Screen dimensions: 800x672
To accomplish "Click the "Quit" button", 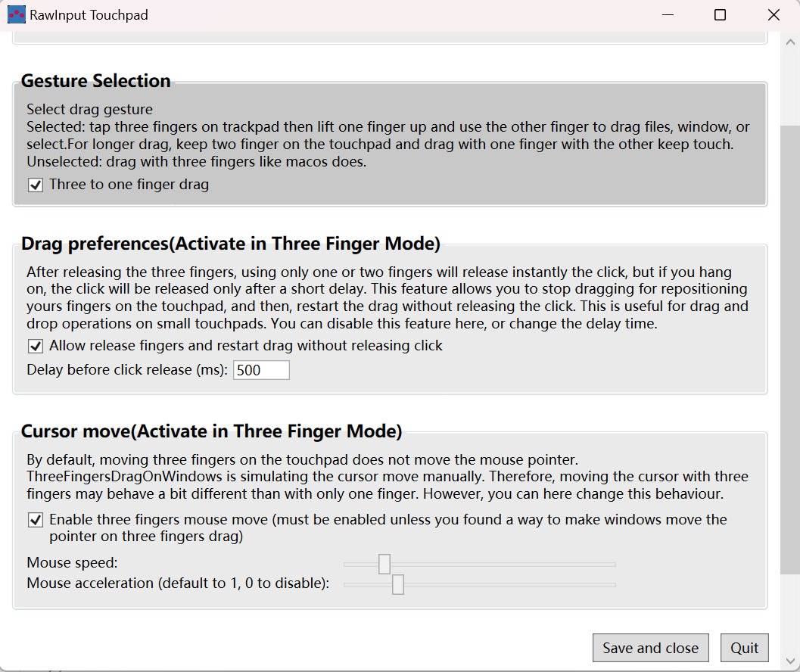I will click(745, 648).
